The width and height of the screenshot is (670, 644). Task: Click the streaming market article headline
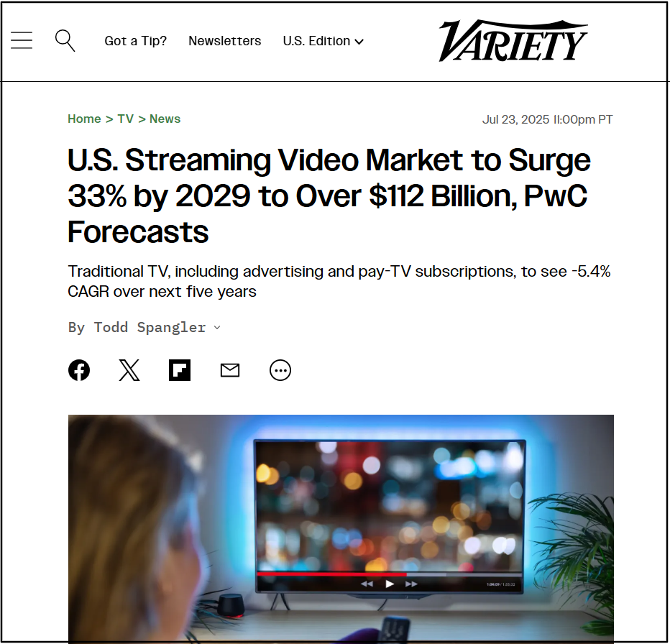(x=329, y=195)
